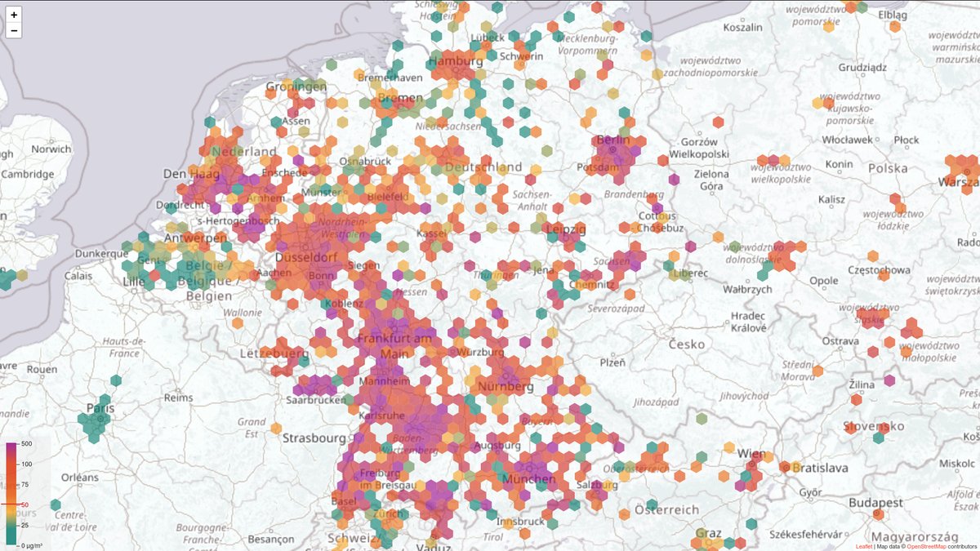Click the Besançon city label
Screen dimensions: 980x551
coord(269,539)
